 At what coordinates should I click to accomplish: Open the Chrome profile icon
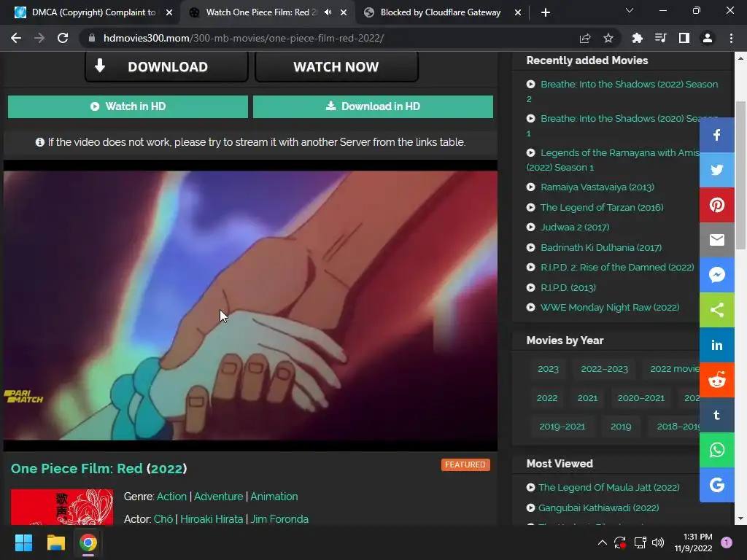[708, 38]
